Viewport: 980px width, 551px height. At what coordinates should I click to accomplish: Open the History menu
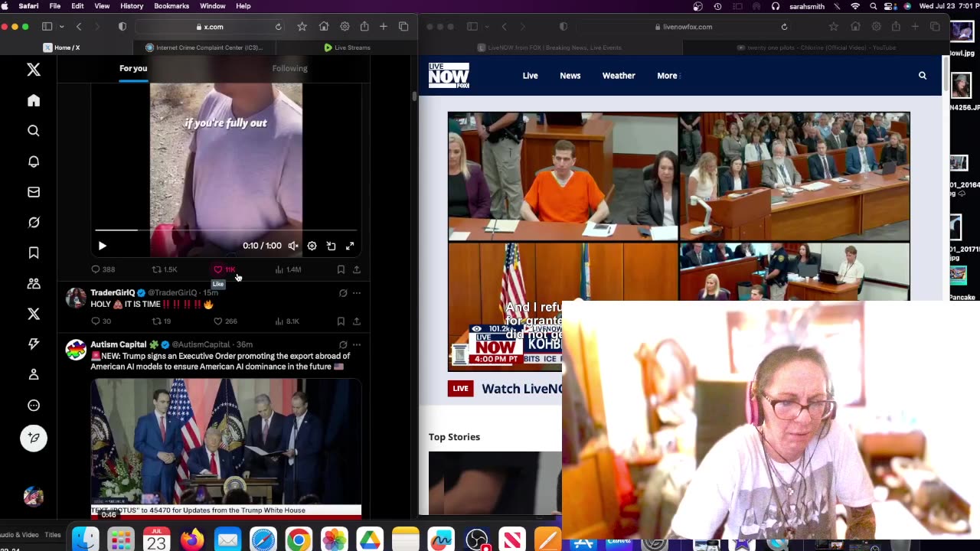click(132, 6)
